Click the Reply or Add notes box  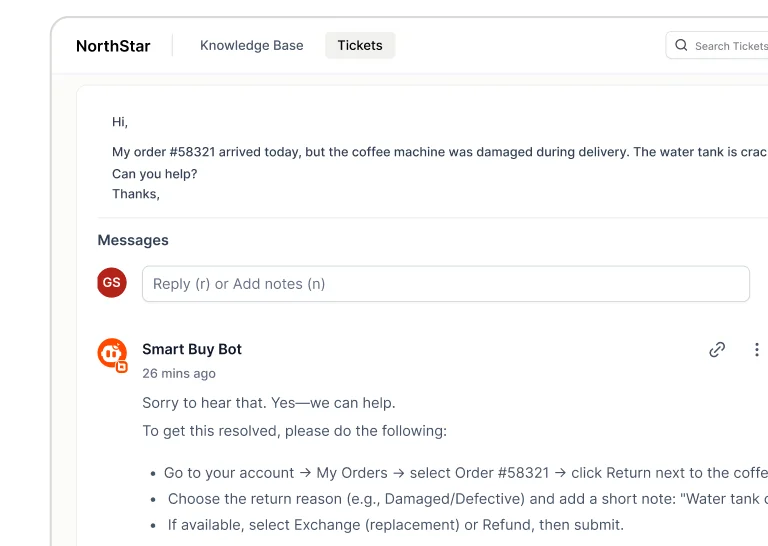click(446, 284)
